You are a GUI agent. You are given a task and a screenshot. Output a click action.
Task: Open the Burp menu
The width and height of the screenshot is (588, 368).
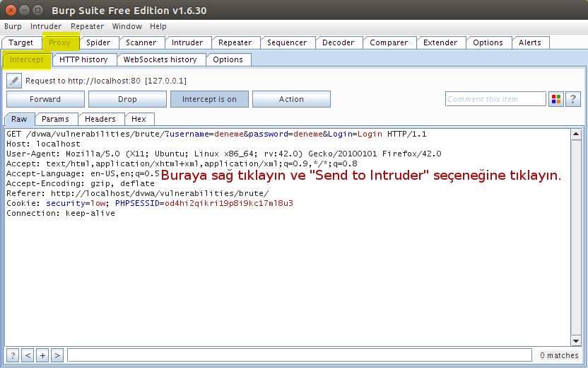(13, 26)
